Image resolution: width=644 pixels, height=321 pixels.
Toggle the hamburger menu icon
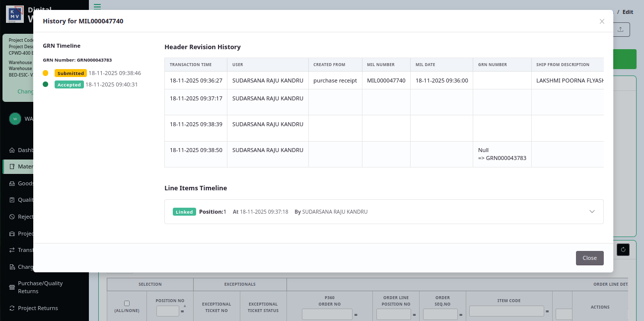(x=97, y=6)
